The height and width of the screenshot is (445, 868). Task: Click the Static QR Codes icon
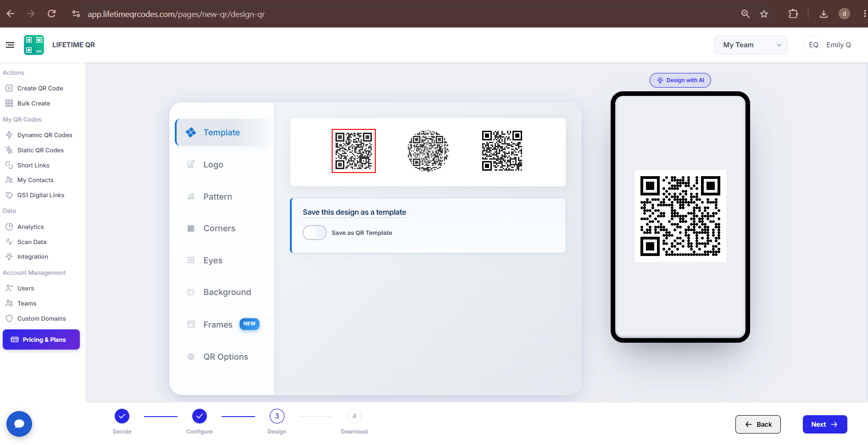[x=9, y=150]
